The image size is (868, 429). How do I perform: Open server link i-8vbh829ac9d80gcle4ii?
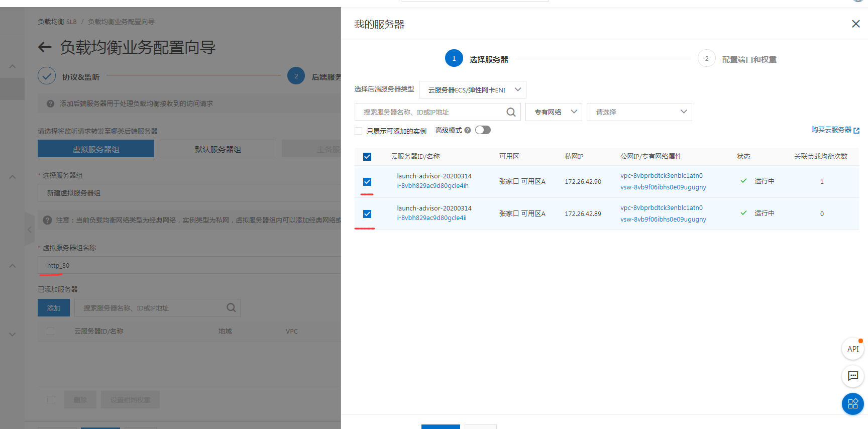[x=432, y=218]
